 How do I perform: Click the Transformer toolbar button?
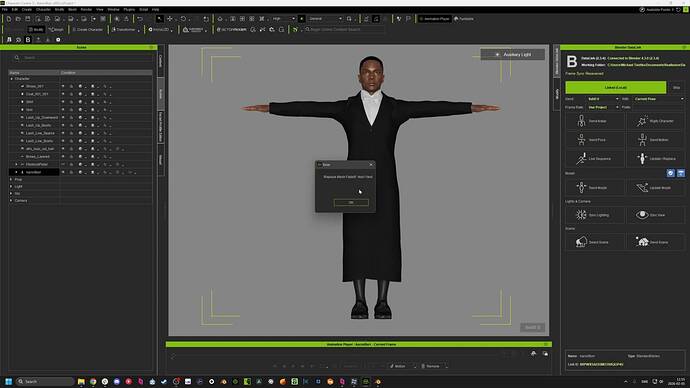tap(126, 29)
